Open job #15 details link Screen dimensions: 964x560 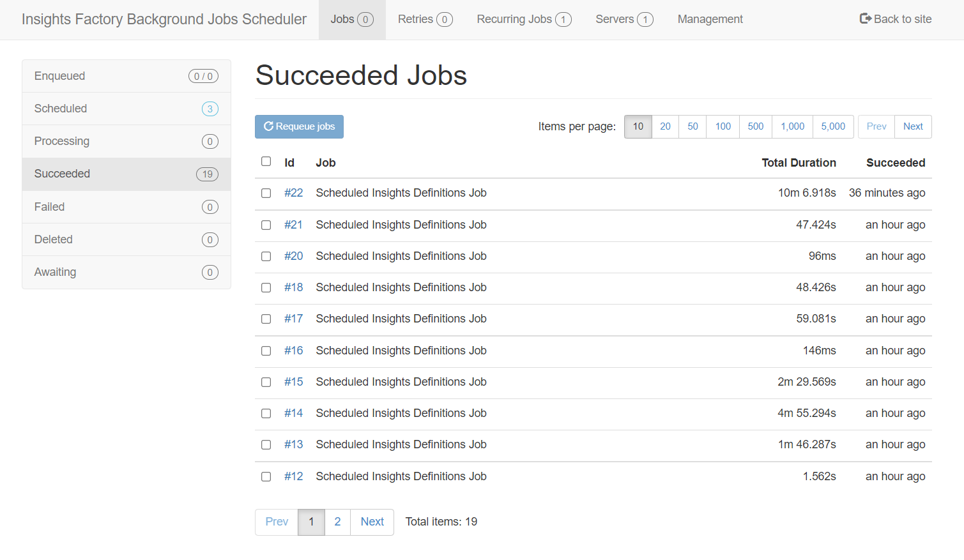293,382
